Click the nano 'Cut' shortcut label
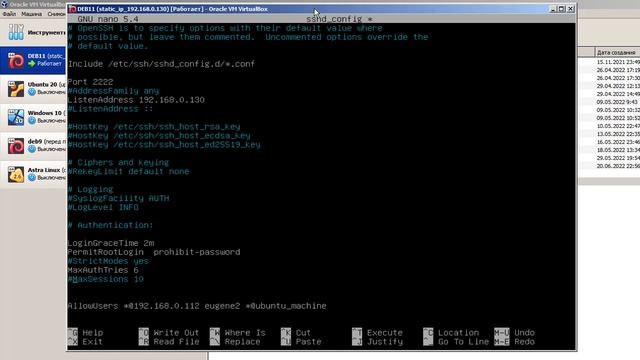640x360 pixels. coord(303,333)
